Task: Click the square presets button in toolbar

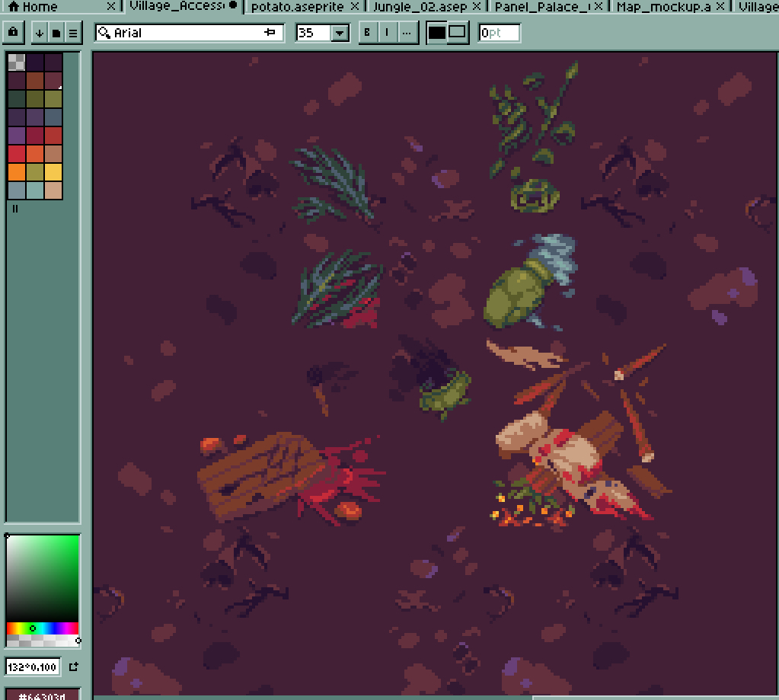Action: [56, 34]
